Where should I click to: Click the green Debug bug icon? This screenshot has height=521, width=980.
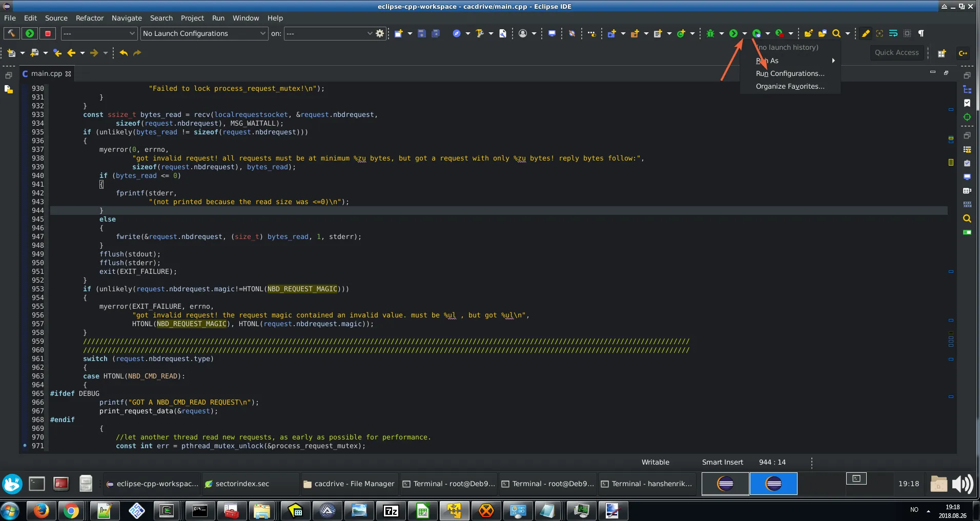(710, 33)
